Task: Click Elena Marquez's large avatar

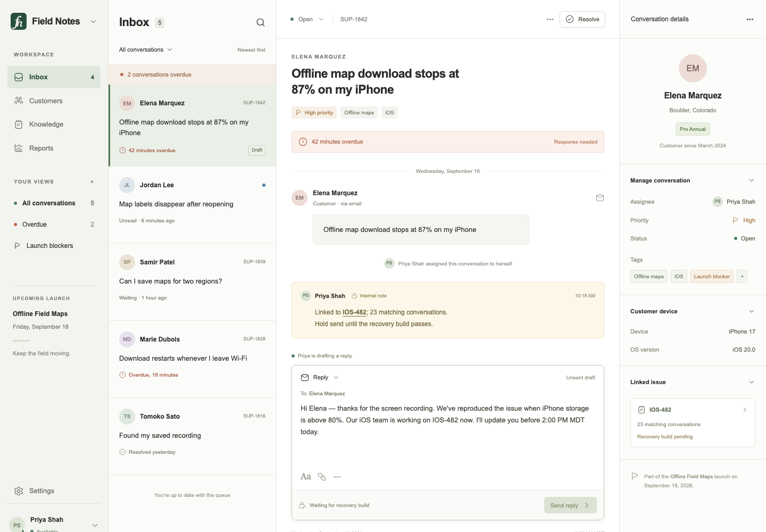Action: coord(693,68)
